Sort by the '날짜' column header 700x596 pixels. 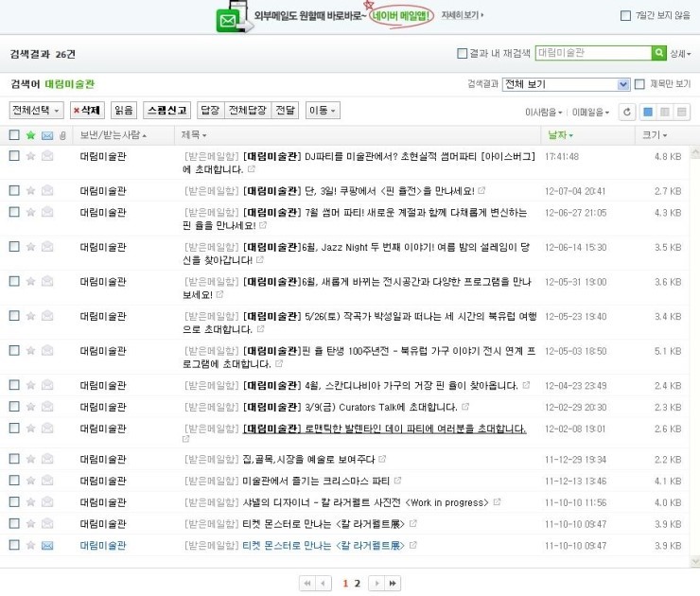coord(560,135)
